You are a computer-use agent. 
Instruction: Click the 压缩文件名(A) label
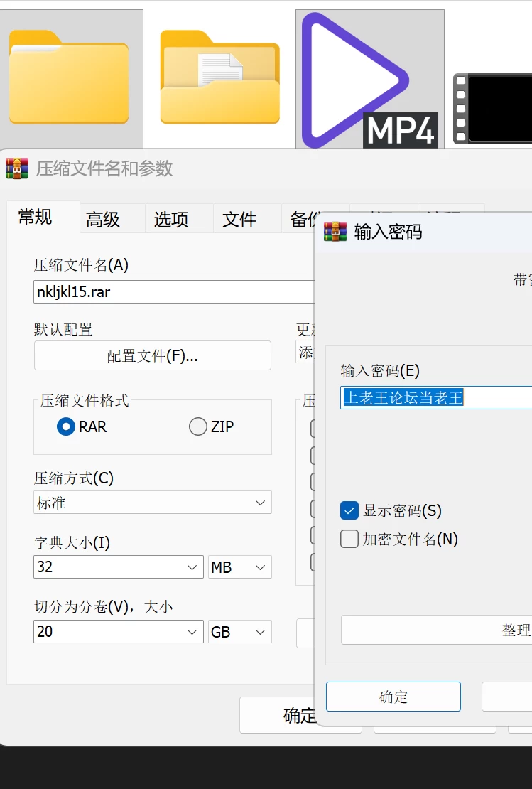coord(81,264)
